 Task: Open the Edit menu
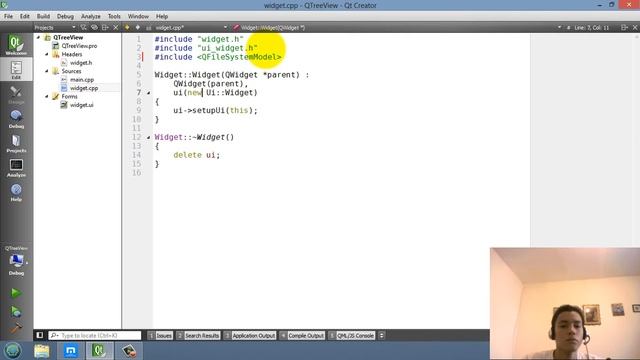coord(24,16)
